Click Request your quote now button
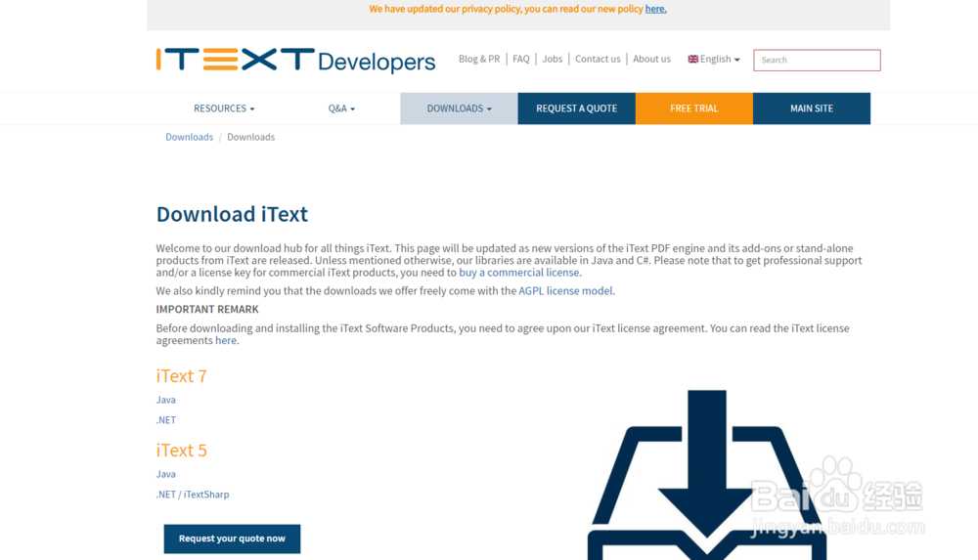Screen dimensions: 978x560 [x=232, y=538]
